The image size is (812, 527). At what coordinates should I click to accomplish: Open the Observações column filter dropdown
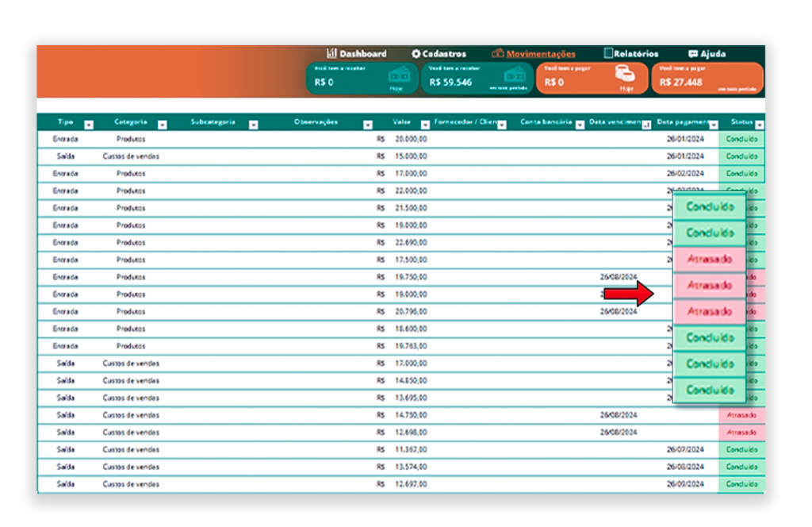point(368,125)
